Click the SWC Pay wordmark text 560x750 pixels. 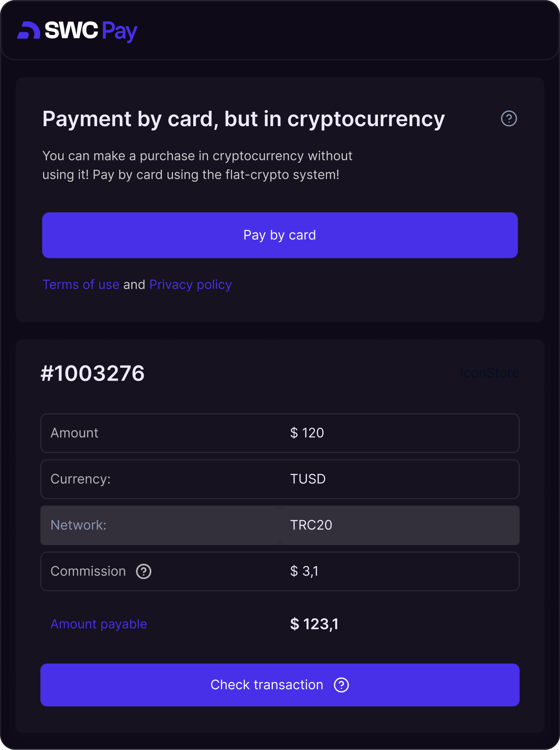pos(91,31)
